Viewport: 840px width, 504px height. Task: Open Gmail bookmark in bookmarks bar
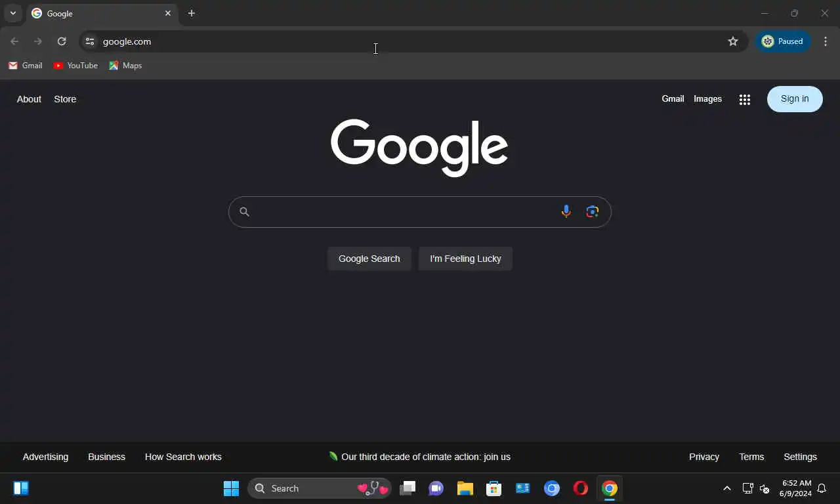[26, 66]
